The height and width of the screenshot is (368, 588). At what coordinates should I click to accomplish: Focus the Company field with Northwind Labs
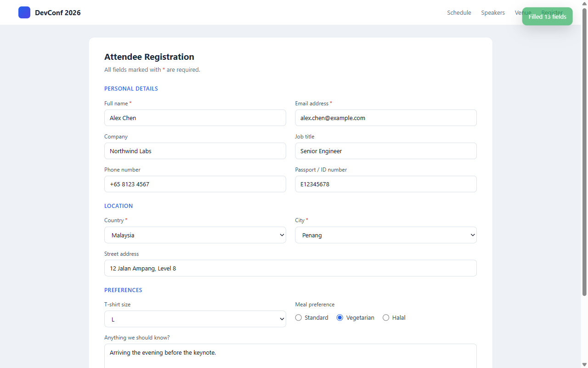click(195, 151)
